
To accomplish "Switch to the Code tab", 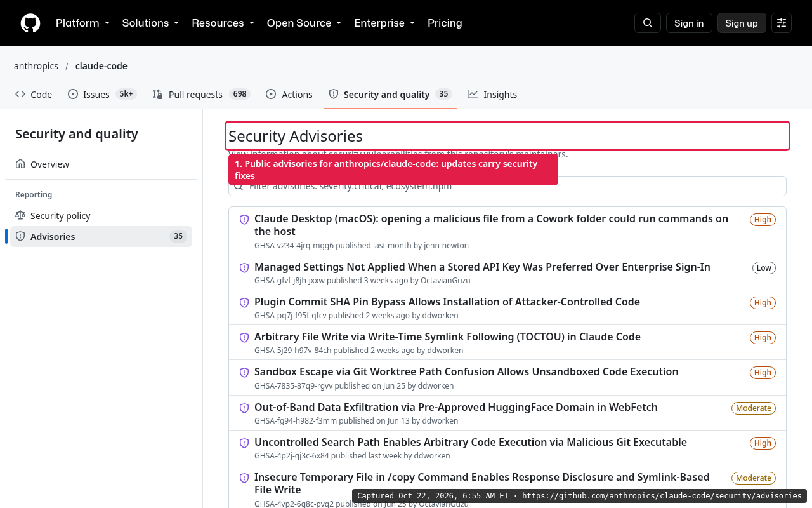I will [34, 94].
